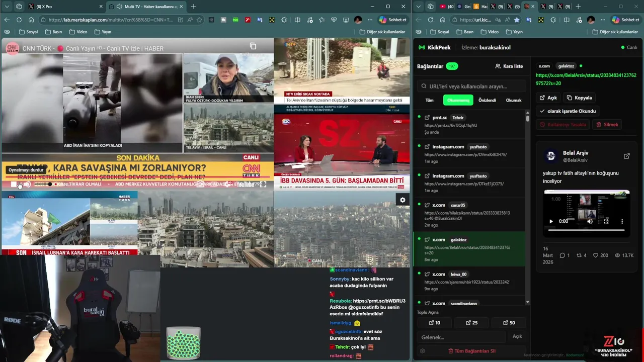Select instagram.com link ending DVmxKr8DH7E

click(x=469, y=153)
